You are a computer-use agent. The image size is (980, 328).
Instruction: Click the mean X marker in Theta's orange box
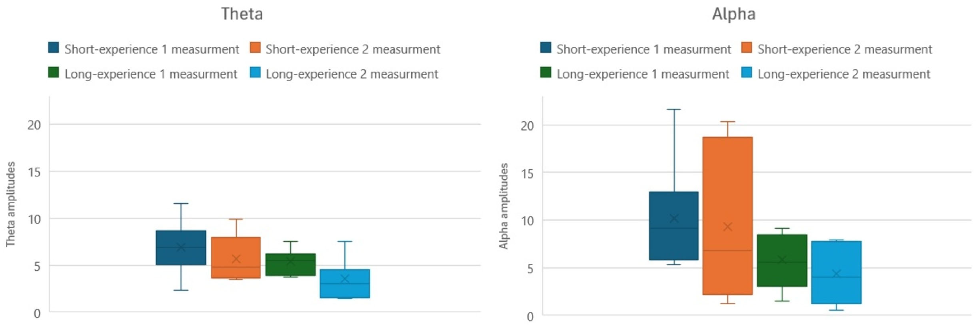point(236,259)
